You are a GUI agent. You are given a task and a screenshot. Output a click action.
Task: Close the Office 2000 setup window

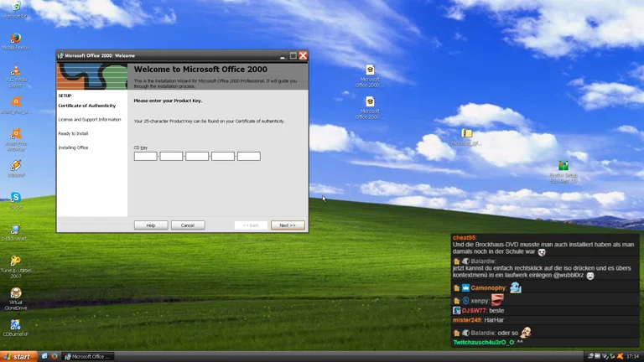click(x=303, y=55)
